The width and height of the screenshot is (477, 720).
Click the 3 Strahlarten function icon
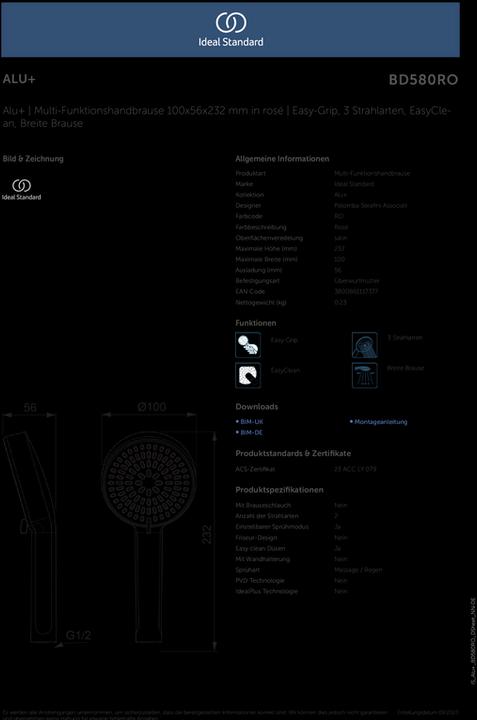point(365,345)
